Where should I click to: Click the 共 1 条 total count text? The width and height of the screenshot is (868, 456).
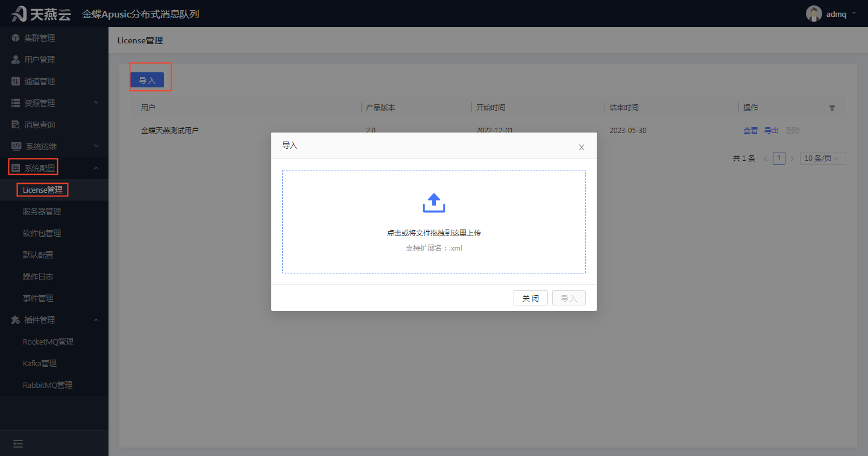[x=744, y=158]
